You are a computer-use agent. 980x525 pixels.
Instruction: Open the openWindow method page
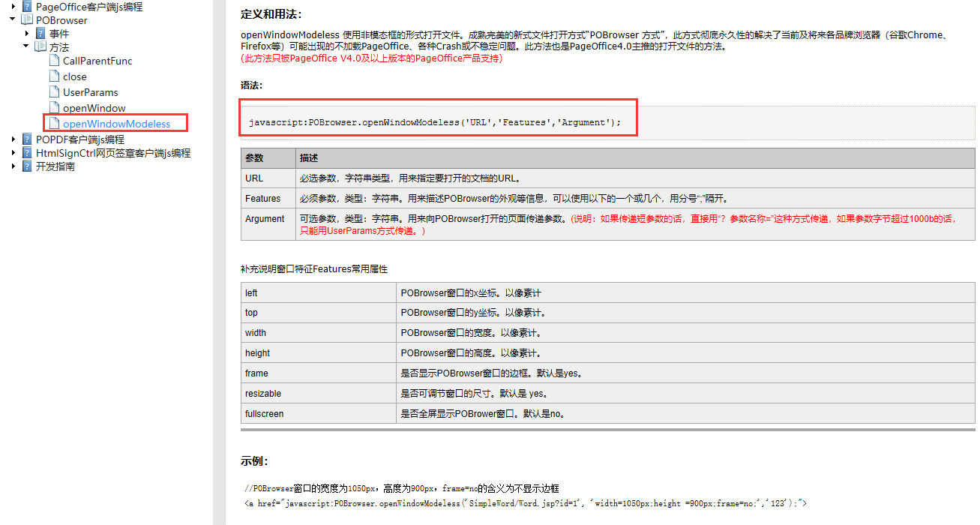tap(94, 108)
